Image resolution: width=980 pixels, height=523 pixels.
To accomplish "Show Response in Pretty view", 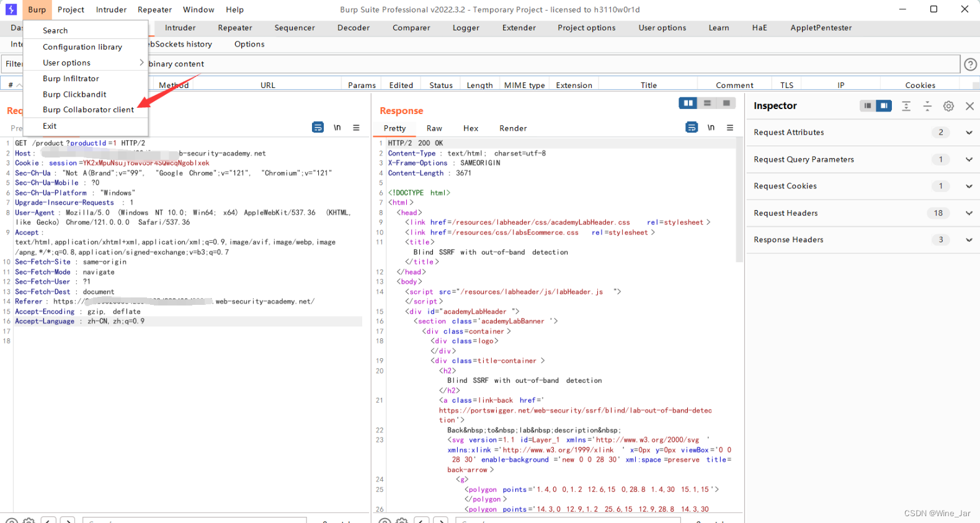I will click(394, 128).
